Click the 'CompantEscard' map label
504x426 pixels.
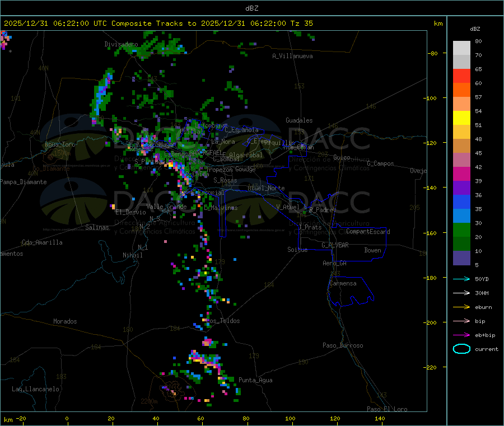click(x=368, y=232)
